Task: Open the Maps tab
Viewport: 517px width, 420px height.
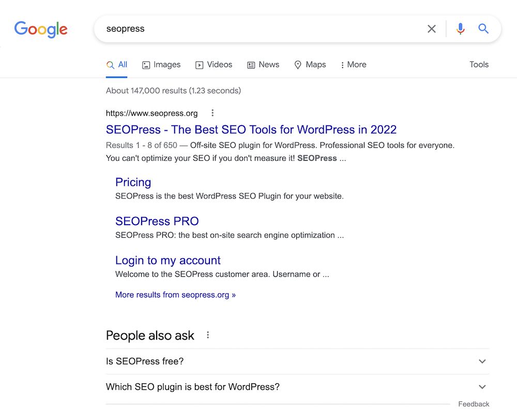Action: coord(310,65)
